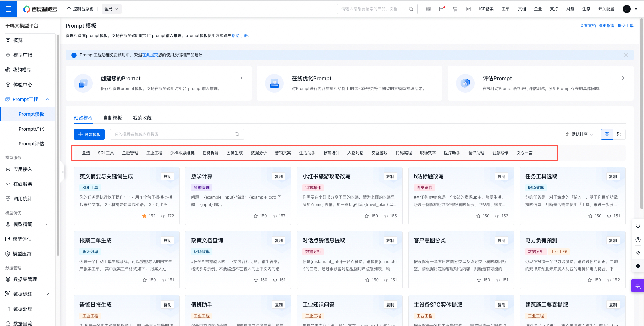
Task: Switch to the 自制模板 tab
Action: 112,118
